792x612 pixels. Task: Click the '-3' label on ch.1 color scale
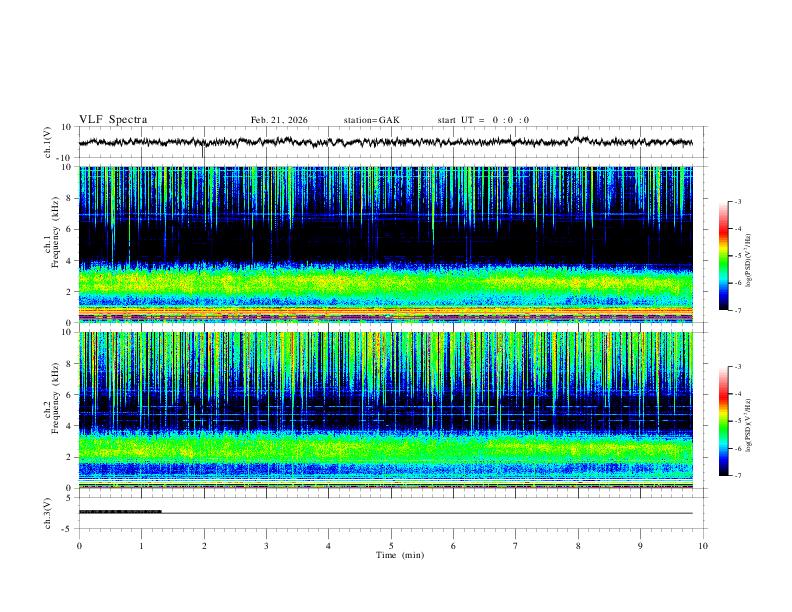click(x=737, y=201)
